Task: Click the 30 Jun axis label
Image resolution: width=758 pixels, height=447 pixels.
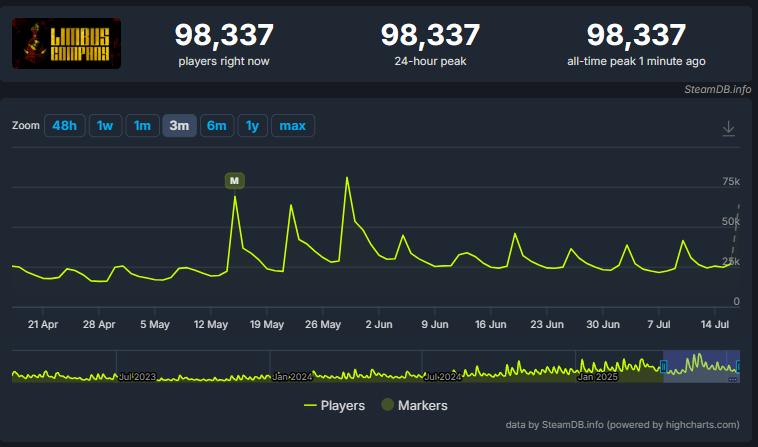Action: point(603,324)
